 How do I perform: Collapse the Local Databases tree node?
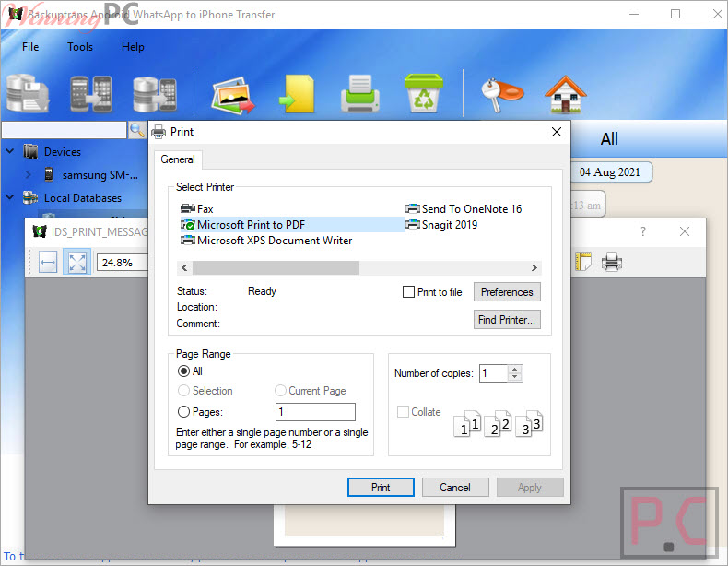(x=10, y=197)
